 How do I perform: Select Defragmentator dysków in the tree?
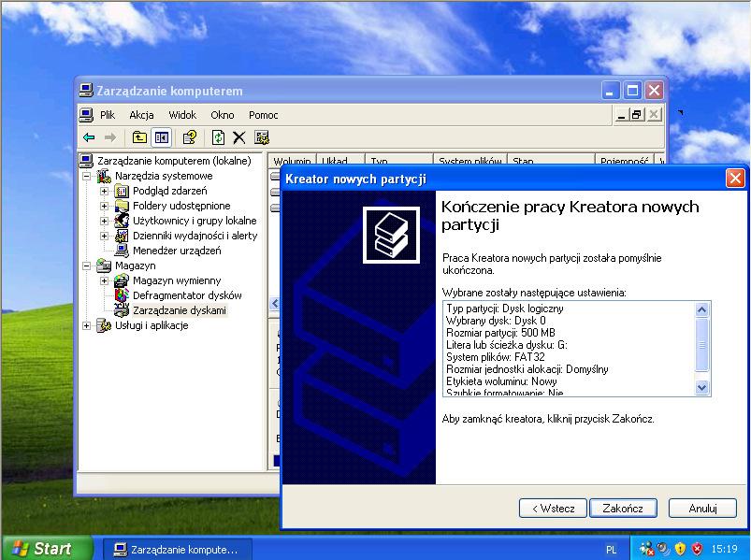(x=187, y=295)
